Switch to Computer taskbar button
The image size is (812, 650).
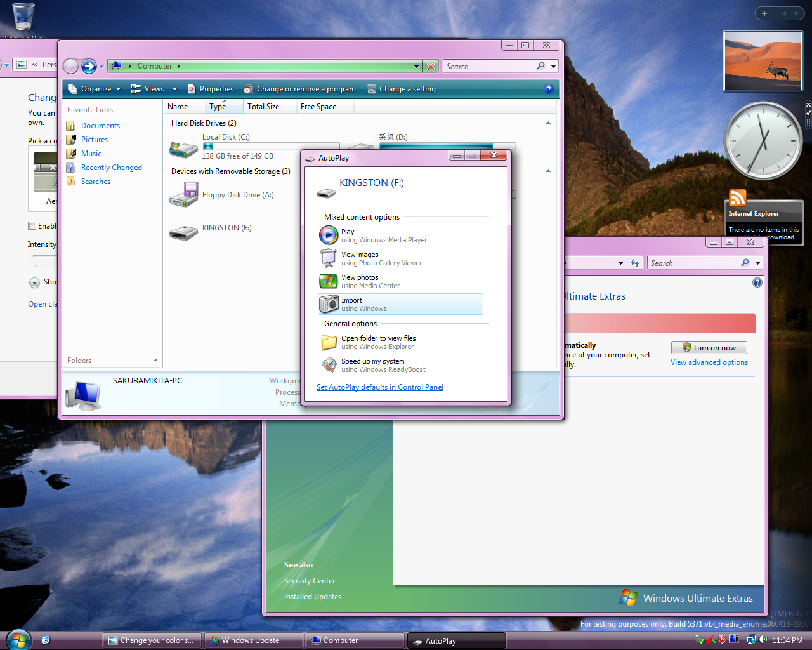coord(355,640)
